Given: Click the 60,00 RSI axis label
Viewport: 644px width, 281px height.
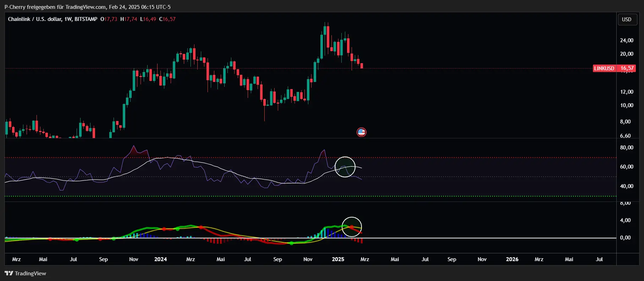Looking at the screenshot, I should coord(627,167).
